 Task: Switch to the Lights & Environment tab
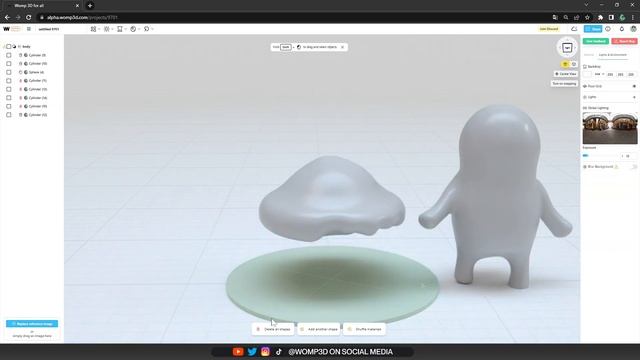(x=613, y=55)
